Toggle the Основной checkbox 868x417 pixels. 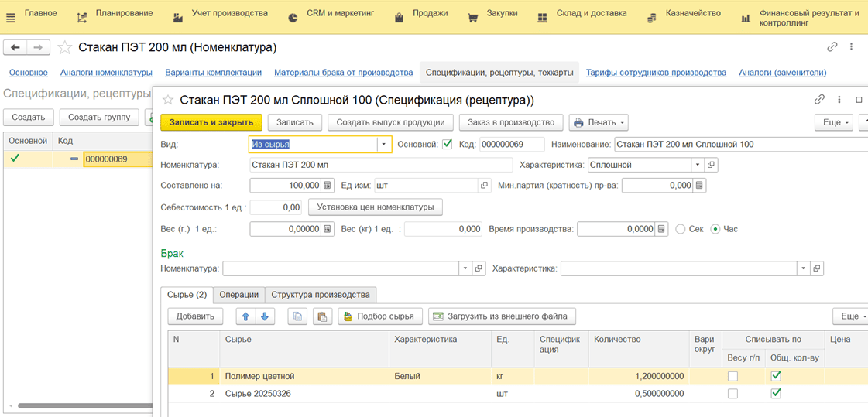tap(447, 144)
